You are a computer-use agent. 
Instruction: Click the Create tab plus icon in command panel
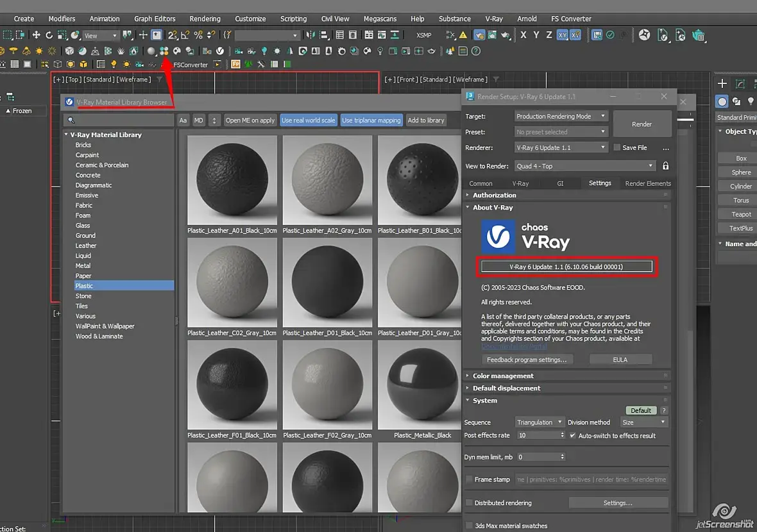[722, 84]
